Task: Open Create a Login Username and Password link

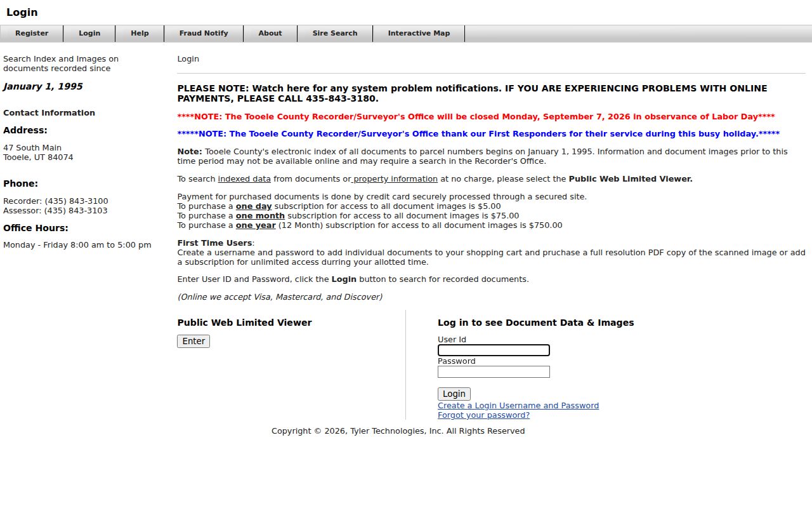Action: (x=518, y=406)
